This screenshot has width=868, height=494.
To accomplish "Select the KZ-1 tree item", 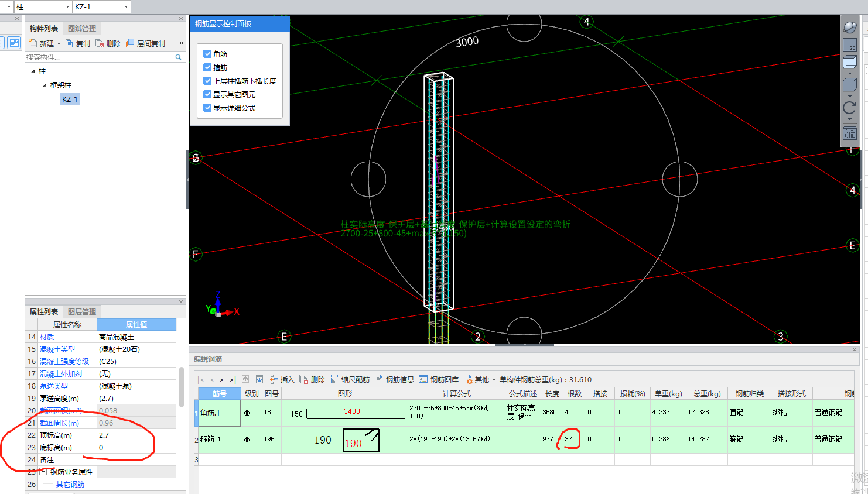I will [70, 99].
